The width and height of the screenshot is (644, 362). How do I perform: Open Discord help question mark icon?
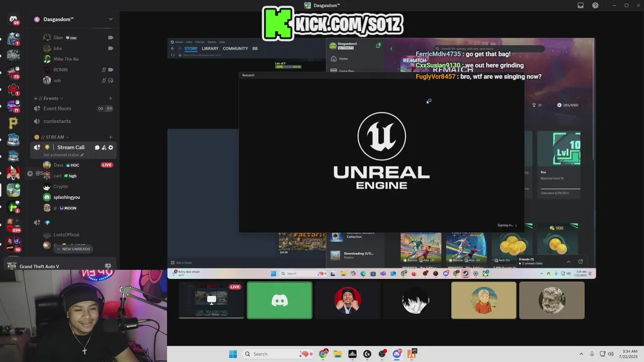click(596, 6)
